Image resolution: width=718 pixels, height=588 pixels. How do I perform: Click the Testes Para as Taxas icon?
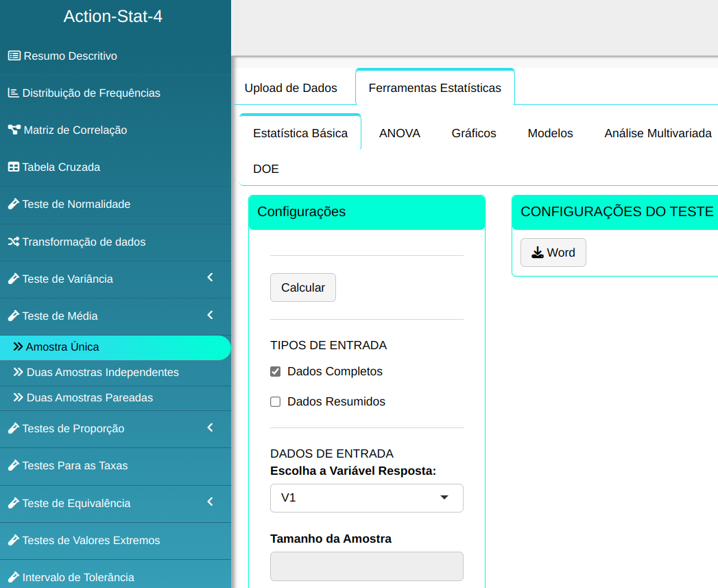click(x=13, y=465)
